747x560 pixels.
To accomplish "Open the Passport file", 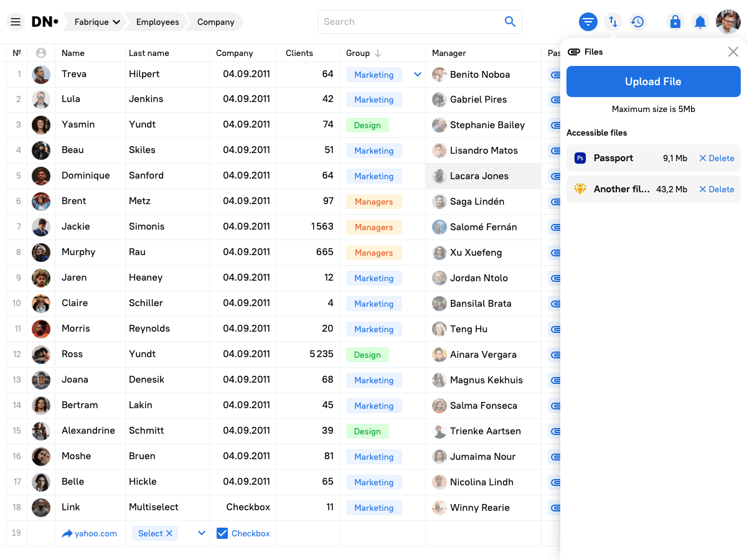I will point(613,158).
